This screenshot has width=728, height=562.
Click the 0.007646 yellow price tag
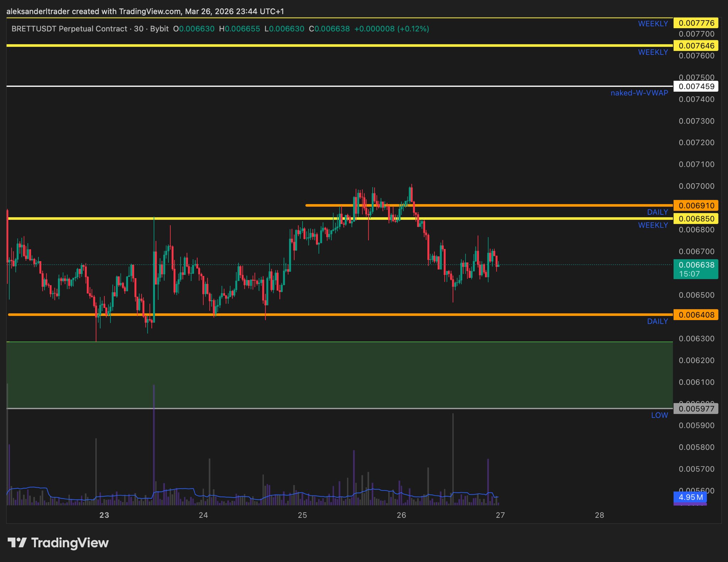(x=696, y=46)
